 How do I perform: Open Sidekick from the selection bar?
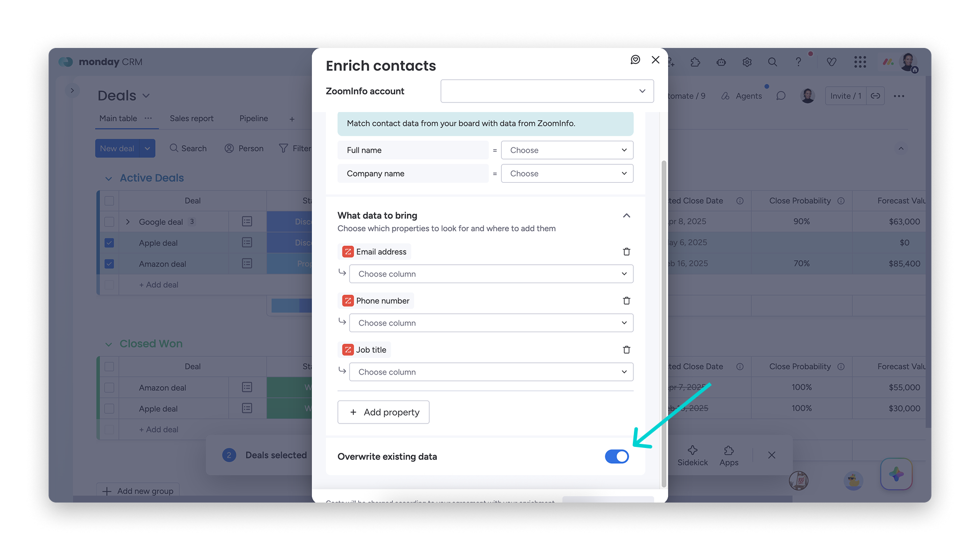click(693, 456)
